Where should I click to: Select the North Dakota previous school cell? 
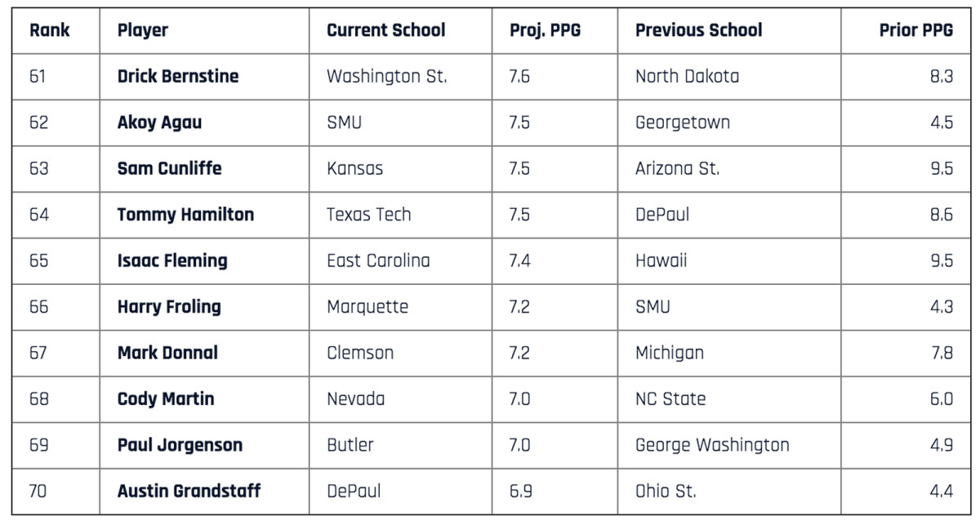pyautogui.click(x=687, y=77)
